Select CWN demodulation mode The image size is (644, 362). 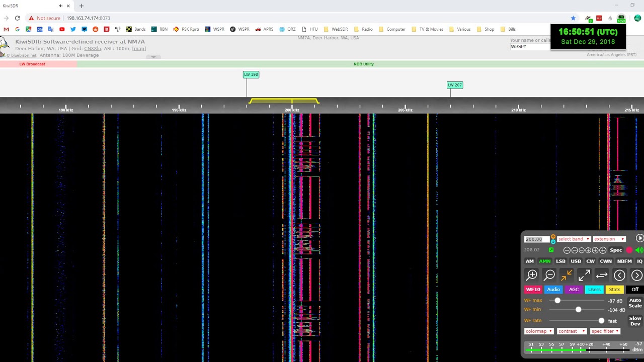[606, 261]
